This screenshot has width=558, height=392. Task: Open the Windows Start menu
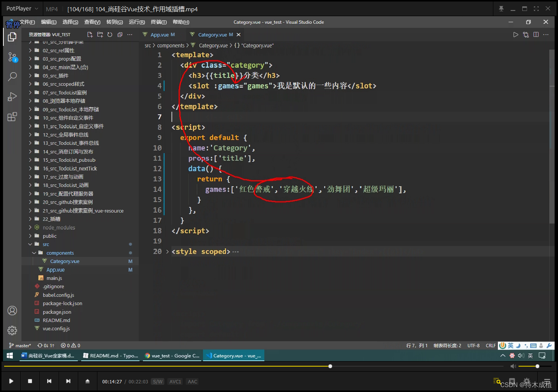[x=10, y=356]
